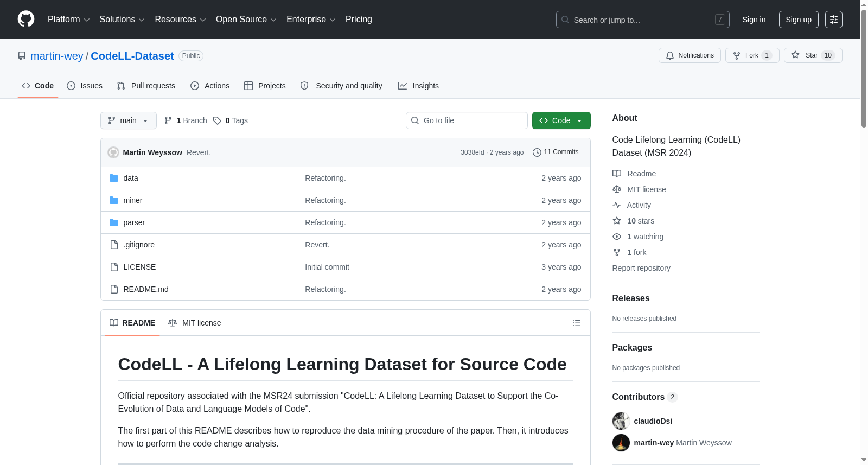The height and width of the screenshot is (465, 868).
Task: Click the Go to file search field
Action: [x=467, y=120]
